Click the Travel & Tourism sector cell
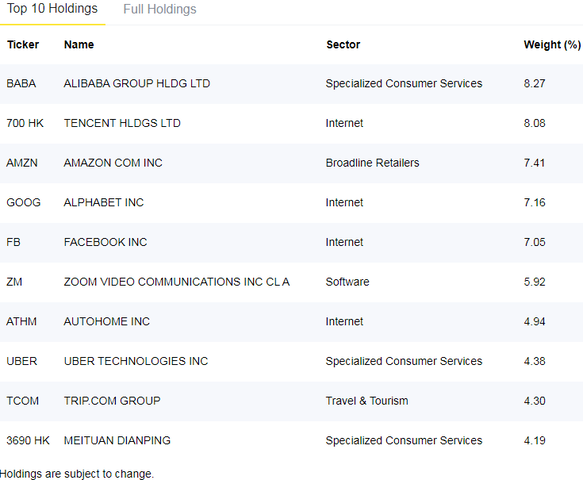Screen dimensions: 583x480 point(367,401)
